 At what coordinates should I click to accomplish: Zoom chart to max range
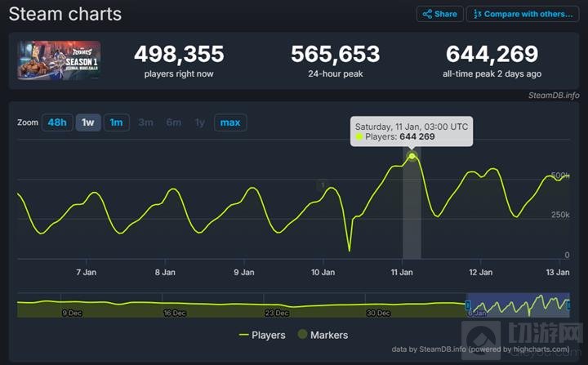230,122
